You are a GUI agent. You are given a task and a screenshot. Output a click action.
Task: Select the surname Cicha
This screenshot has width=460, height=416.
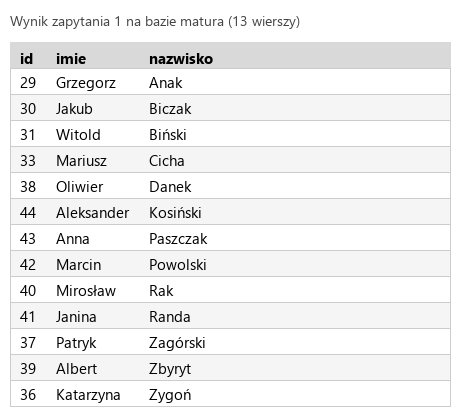167,161
